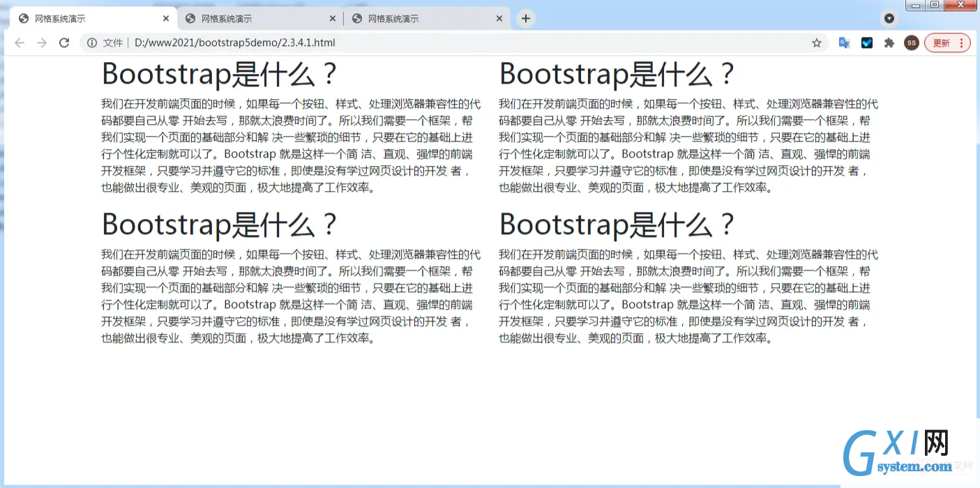The width and height of the screenshot is (980, 488).
Task: Select the first 网格系统演示 tab
Action: pos(94,19)
